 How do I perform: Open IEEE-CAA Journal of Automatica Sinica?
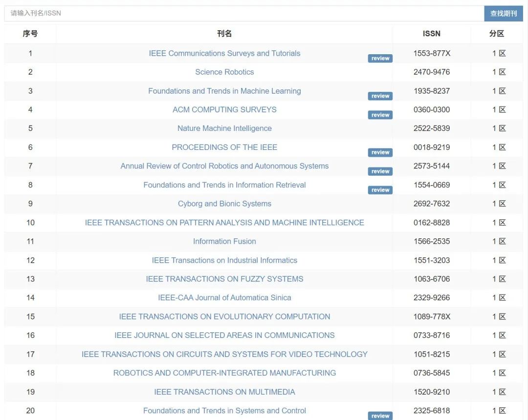(x=224, y=297)
